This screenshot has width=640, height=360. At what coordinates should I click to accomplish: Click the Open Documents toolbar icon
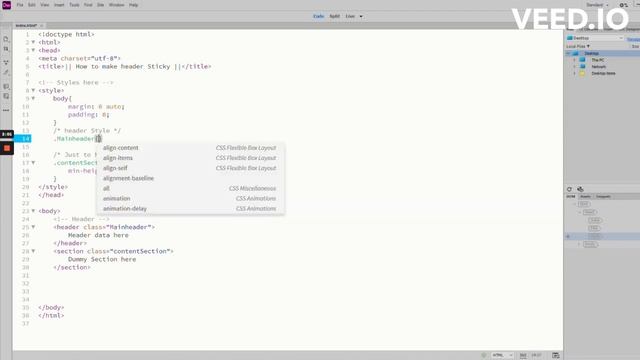6,39
